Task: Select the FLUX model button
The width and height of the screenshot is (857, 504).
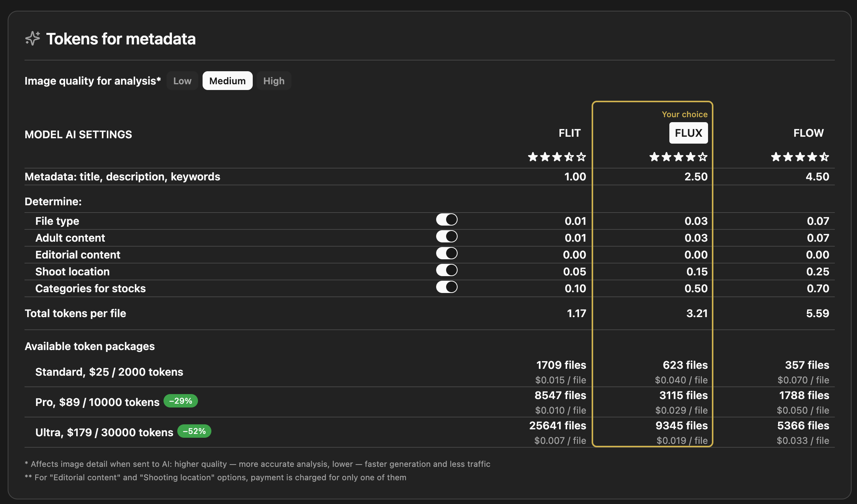Action: click(688, 133)
